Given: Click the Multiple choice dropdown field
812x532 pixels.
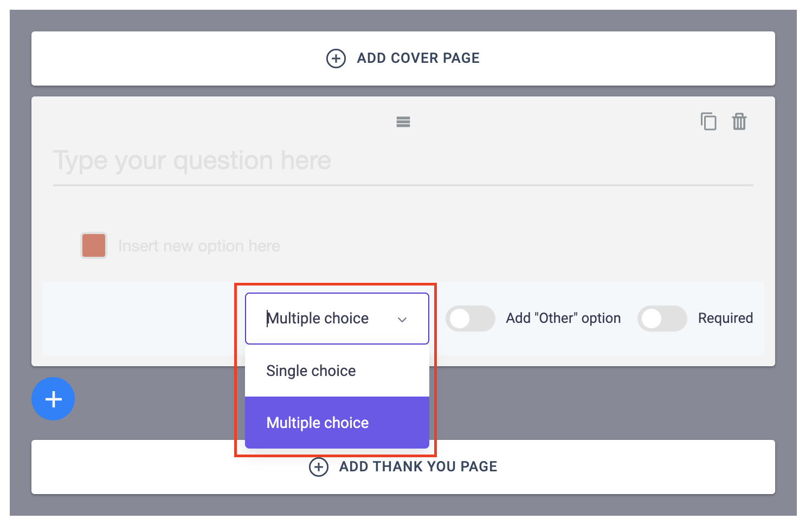Looking at the screenshot, I should [x=337, y=319].
